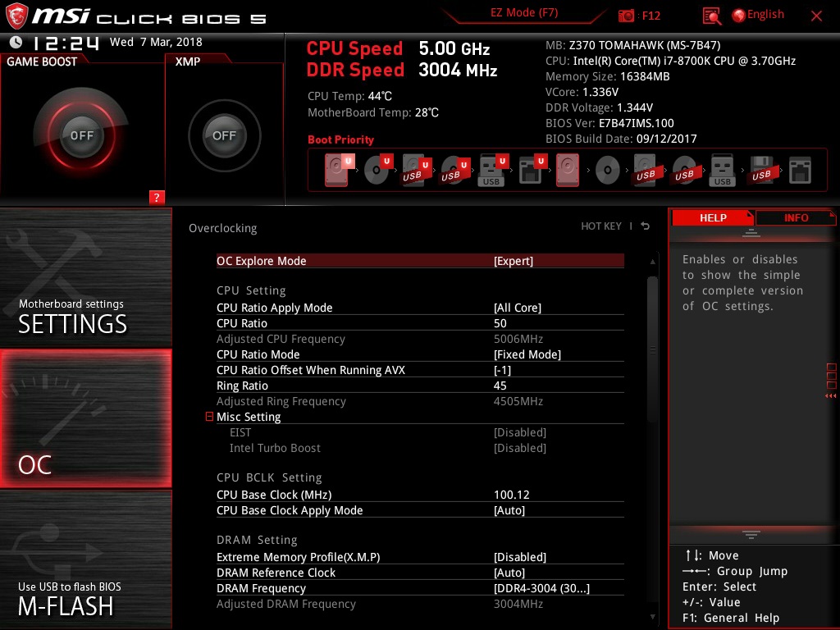
Task: Select the UEFI USB hard disk boot device
Action: (x=416, y=170)
